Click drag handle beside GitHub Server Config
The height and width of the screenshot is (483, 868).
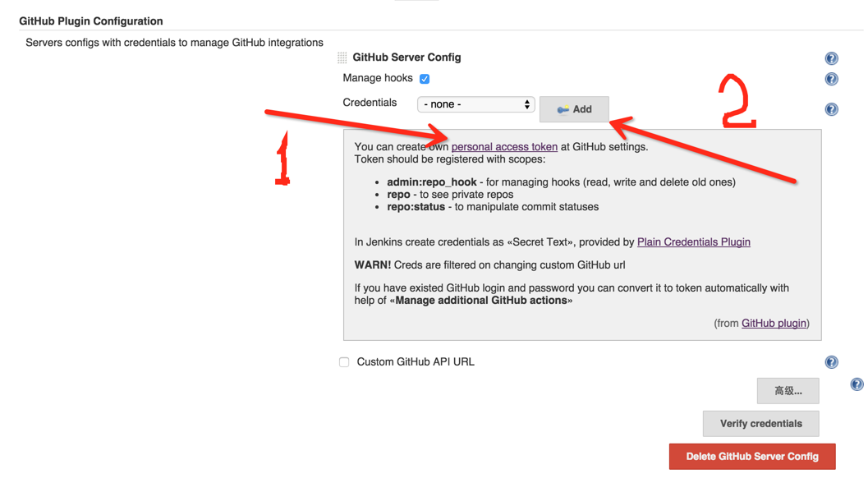click(342, 57)
